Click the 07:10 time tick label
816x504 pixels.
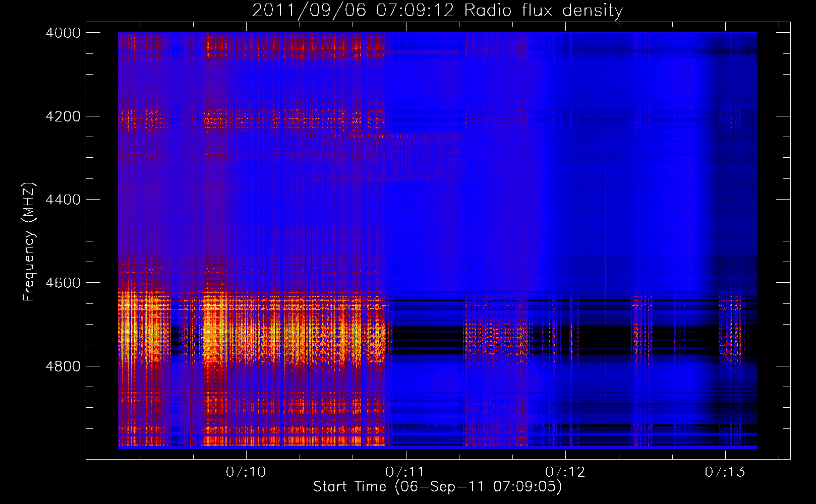246,472
